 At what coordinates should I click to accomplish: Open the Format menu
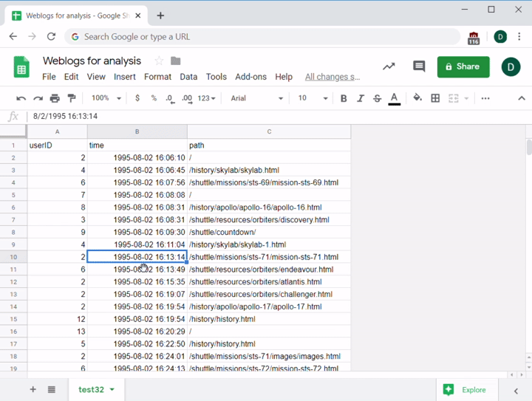pos(157,77)
